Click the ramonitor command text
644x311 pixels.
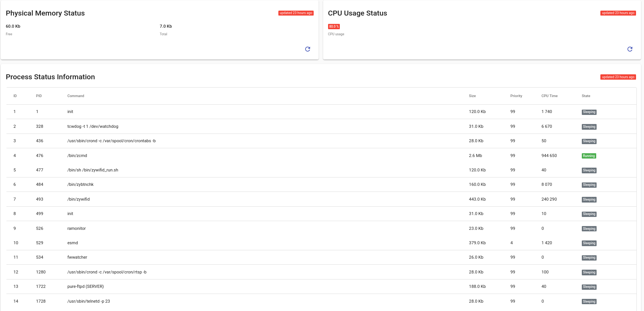click(x=76, y=228)
